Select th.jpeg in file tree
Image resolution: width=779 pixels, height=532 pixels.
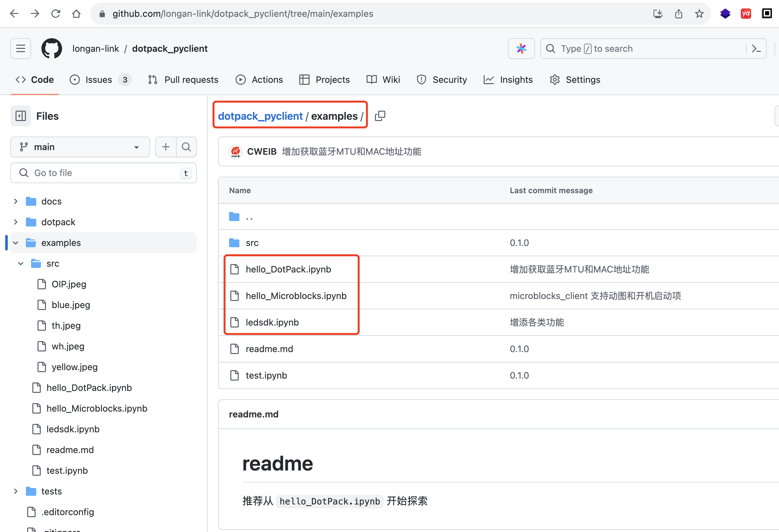pos(66,326)
